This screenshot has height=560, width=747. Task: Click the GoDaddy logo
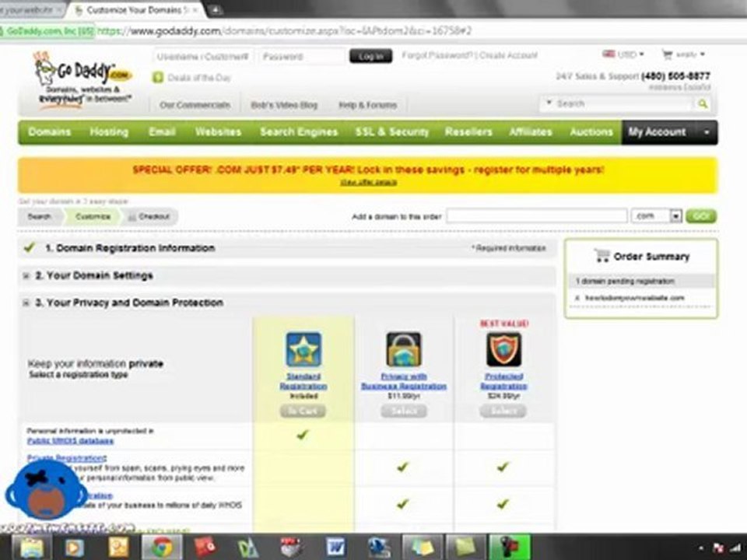click(x=82, y=80)
